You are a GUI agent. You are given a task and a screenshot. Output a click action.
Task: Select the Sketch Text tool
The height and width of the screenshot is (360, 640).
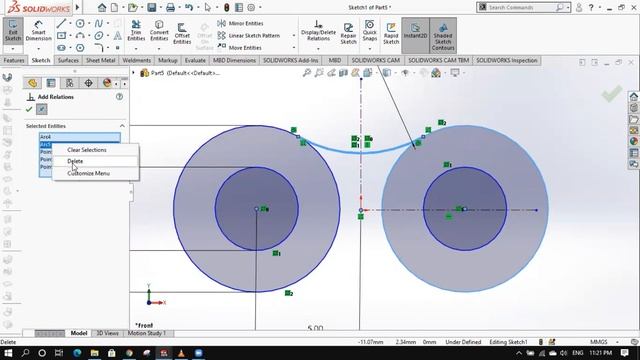118,36
